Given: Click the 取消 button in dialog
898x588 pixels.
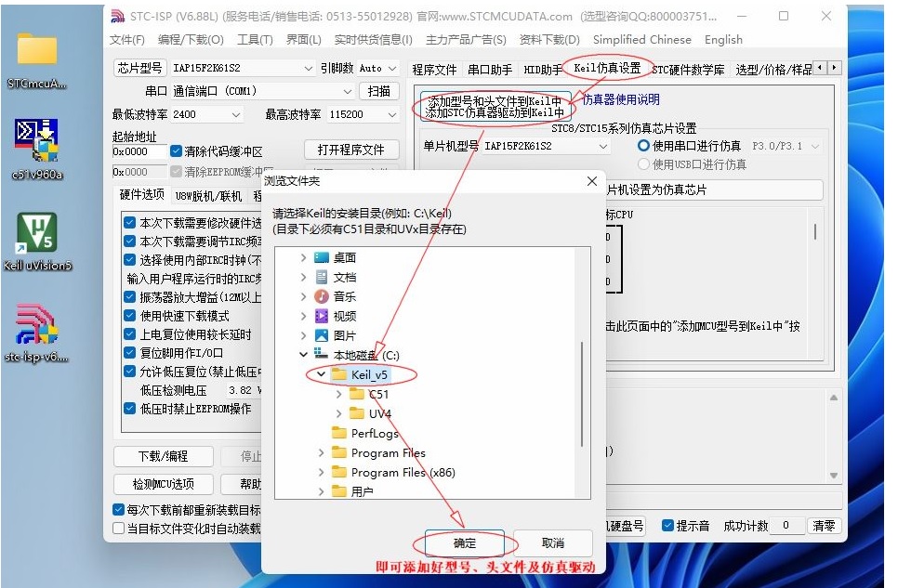Looking at the screenshot, I should coord(553,542).
